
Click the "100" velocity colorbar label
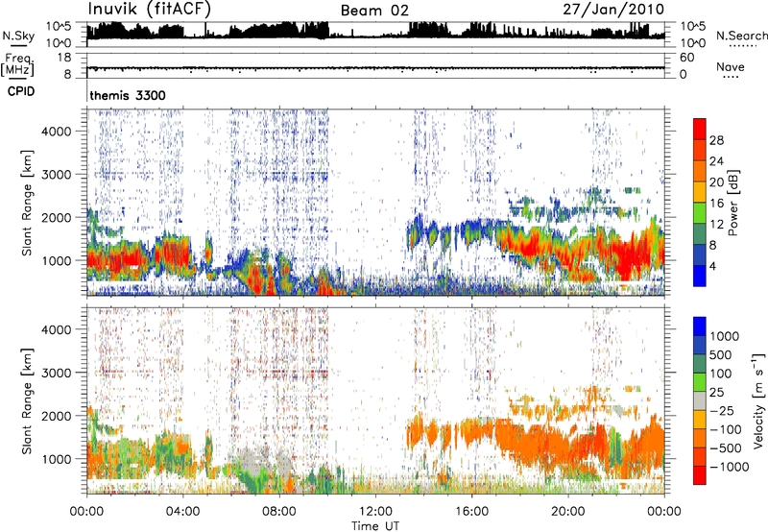pyautogui.click(x=721, y=374)
